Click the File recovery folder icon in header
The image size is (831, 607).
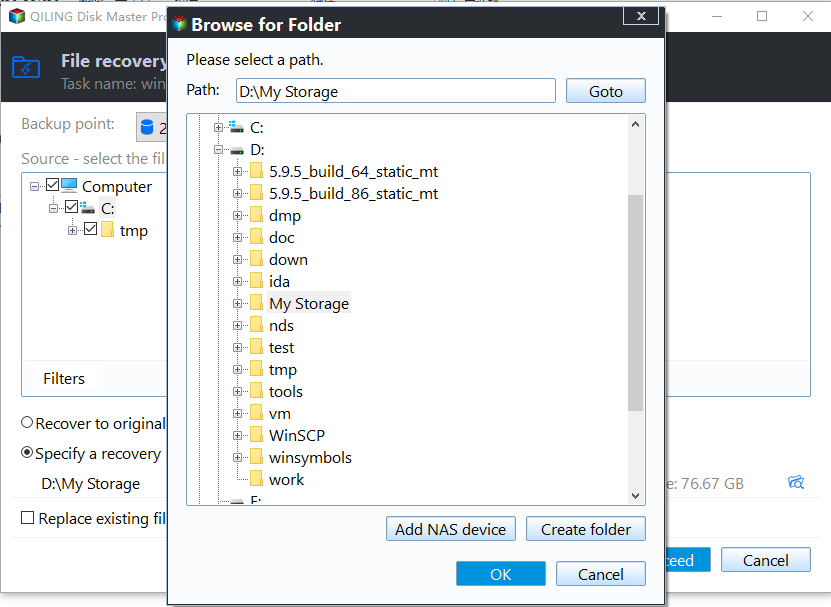pyautogui.click(x=26, y=67)
